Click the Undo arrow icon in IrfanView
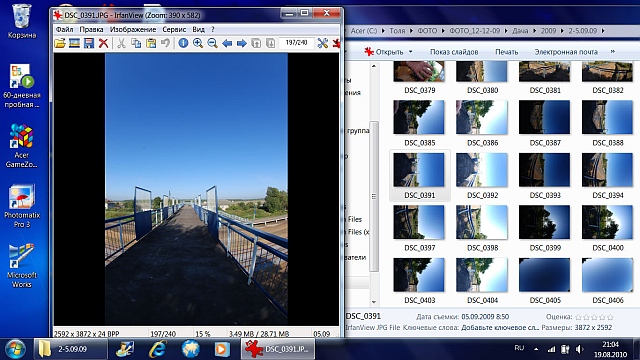The width and height of the screenshot is (640, 360). point(165,43)
